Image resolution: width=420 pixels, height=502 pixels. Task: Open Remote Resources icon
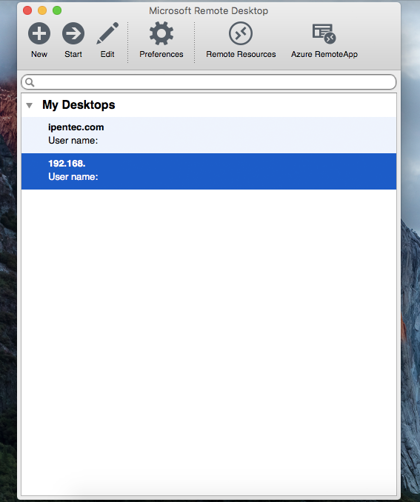[241, 33]
